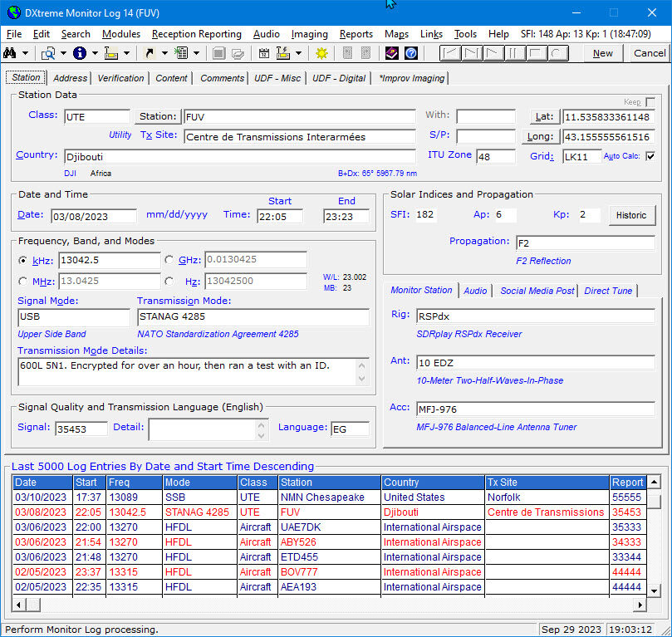The image size is (672, 637).
Task: Click the Country field containing Djibouti
Action: coord(238,156)
